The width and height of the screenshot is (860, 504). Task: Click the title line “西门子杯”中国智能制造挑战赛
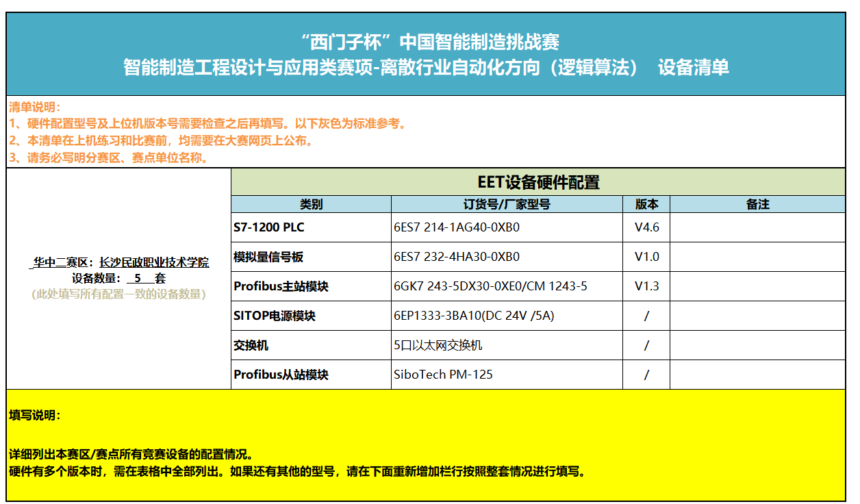(x=430, y=42)
